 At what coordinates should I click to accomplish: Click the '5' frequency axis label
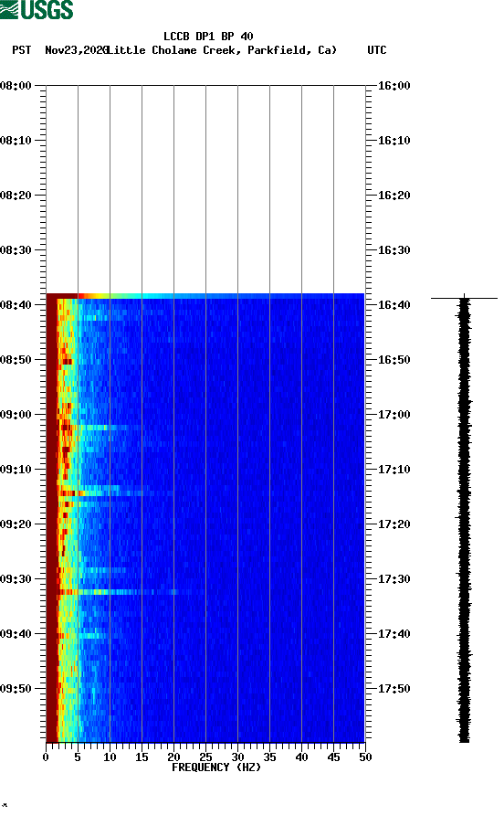tap(78, 757)
